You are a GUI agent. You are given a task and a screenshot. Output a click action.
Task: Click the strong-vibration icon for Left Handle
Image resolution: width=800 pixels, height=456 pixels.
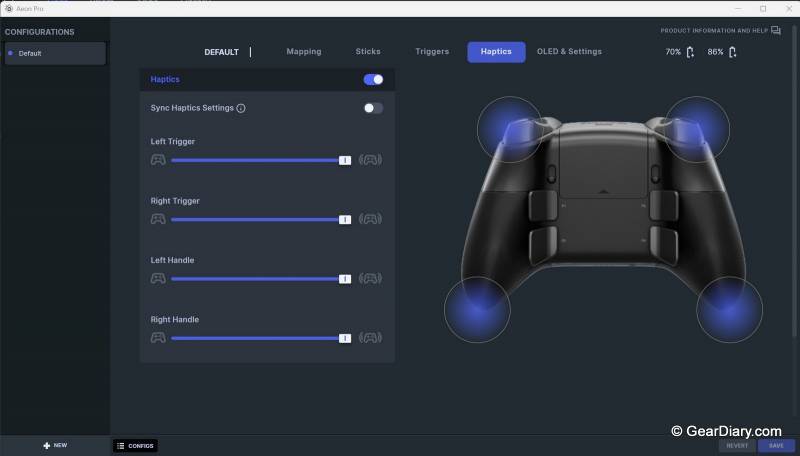pyautogui.click(x=370, y=278)
